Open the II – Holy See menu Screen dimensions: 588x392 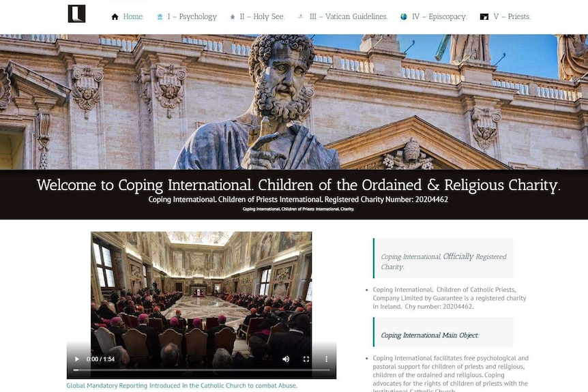click(262, 16)
